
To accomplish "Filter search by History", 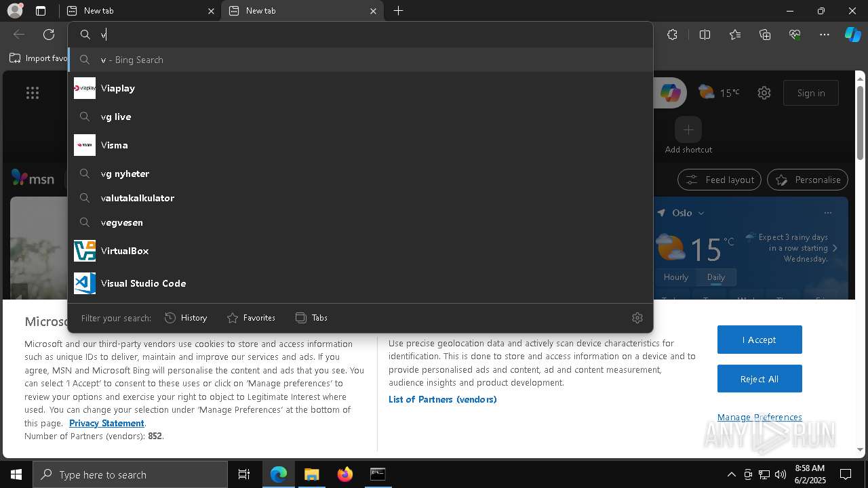I will (x=186, y=318).
